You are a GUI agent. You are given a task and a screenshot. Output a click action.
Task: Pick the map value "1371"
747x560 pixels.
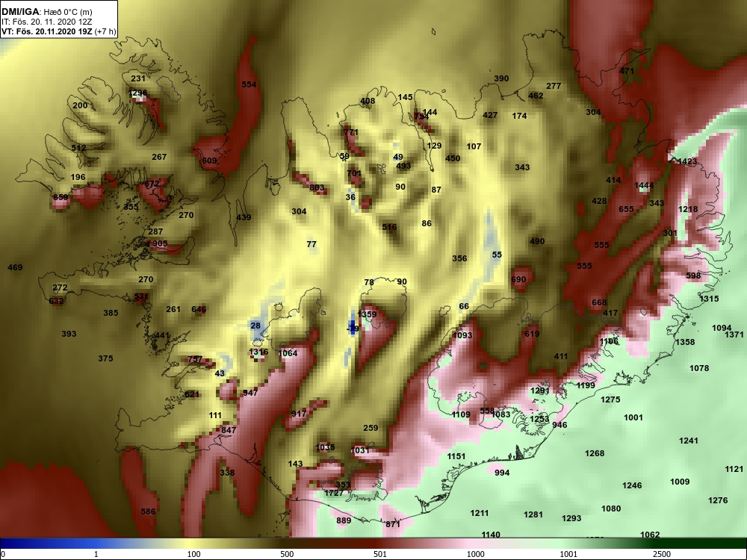[734, 335]
